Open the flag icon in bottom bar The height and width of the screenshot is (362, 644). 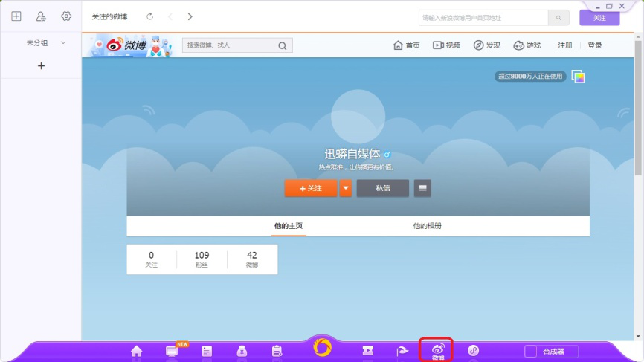(x=402, y=351)
